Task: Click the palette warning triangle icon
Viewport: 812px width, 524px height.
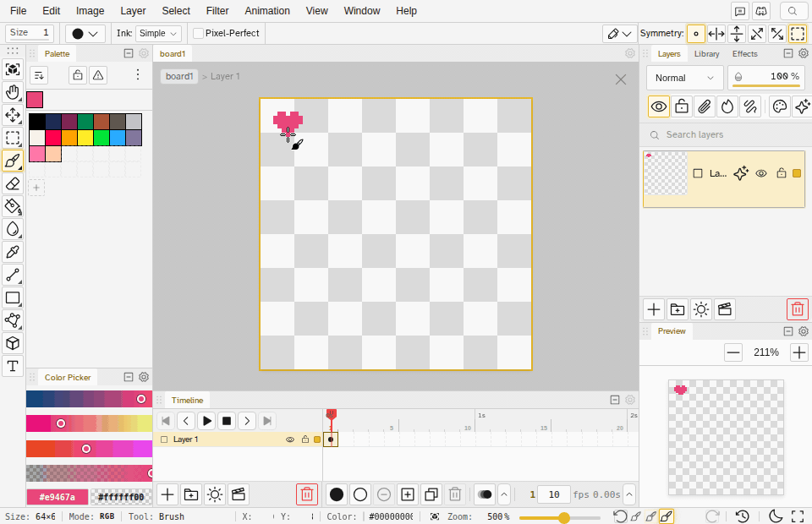Action: (x=98, y=75)
